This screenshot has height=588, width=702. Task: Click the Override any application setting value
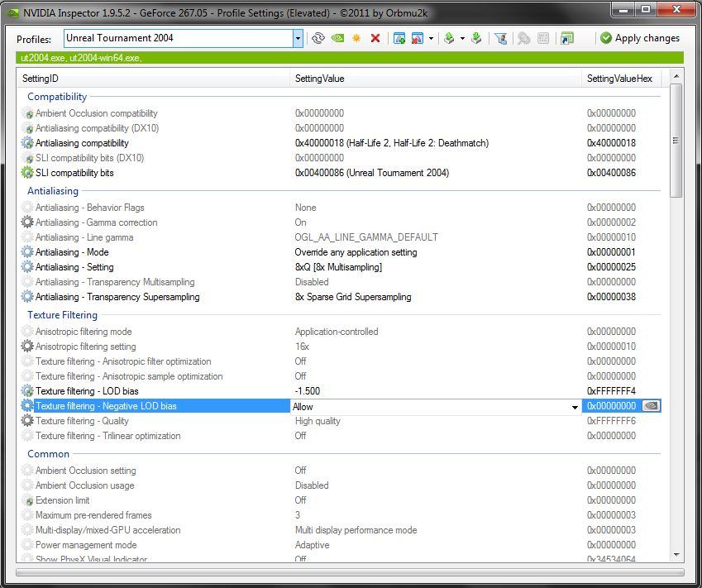pos(356,252)
